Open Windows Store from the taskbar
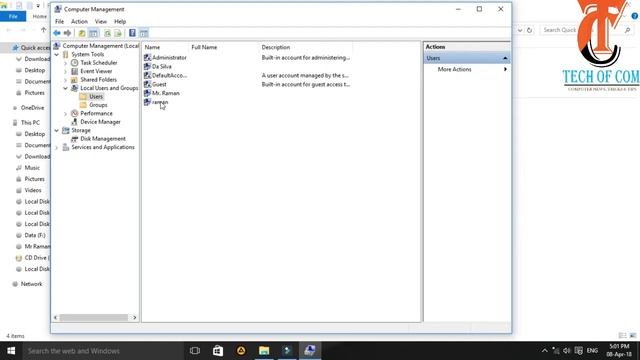Image resolution: width=640 pixels, height=360 pixels. coord(218,351)
